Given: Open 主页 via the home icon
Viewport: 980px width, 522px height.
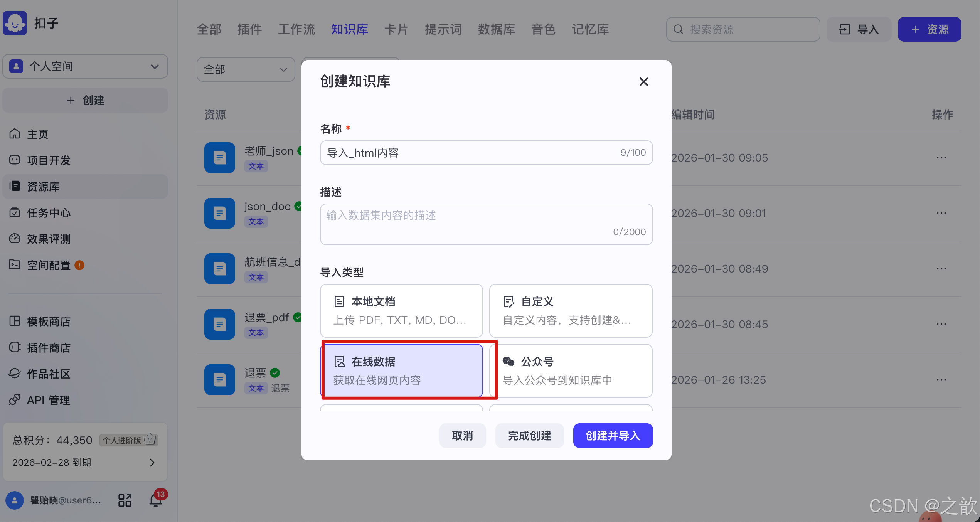Looking at the screenshot, I should (14, 134).
